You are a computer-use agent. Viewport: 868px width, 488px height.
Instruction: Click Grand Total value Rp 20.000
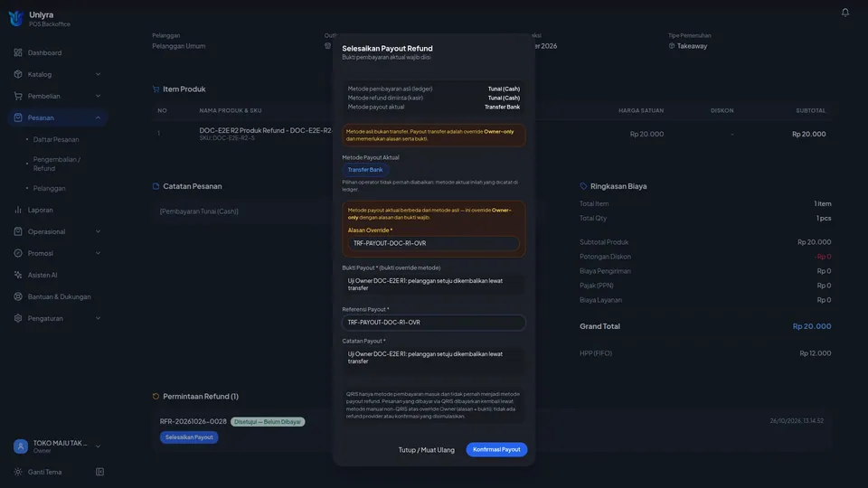pyautogui.click(x=812, y=326)
